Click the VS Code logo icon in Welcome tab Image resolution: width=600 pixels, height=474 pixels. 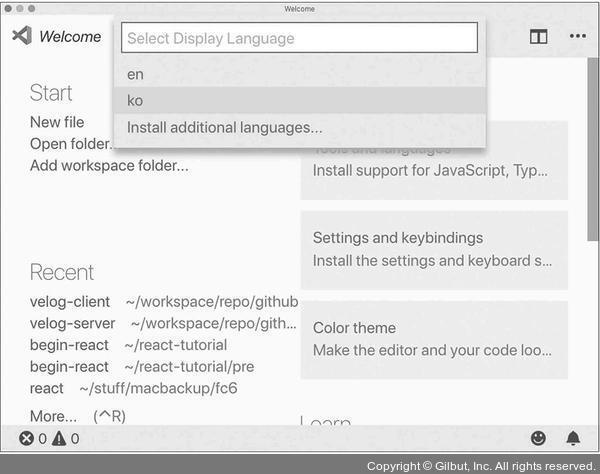22,36
